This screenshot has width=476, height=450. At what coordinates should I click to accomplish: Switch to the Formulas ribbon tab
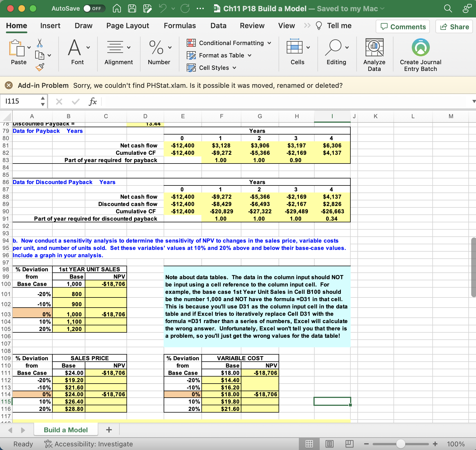(x=180, y=26)
